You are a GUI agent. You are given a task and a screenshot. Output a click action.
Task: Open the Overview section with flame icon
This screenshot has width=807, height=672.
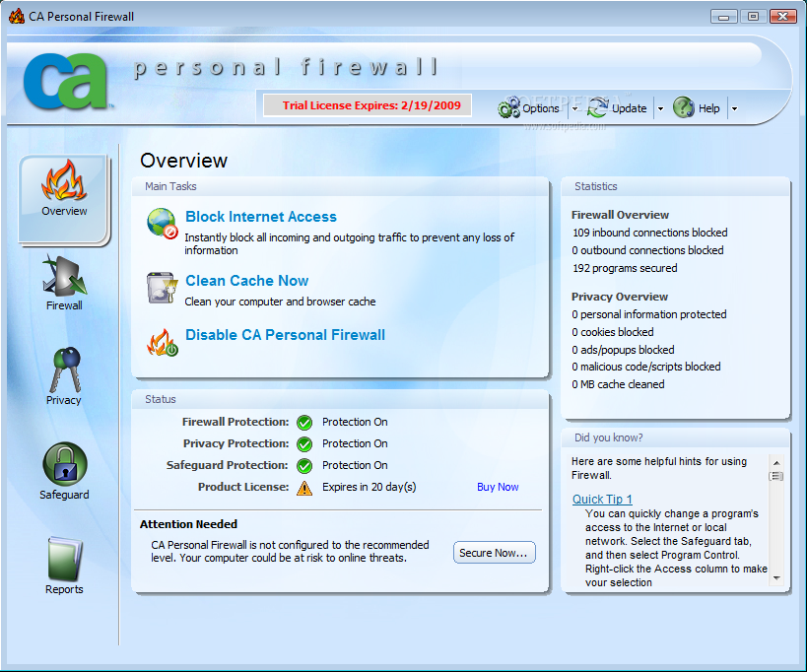(64, 199)
